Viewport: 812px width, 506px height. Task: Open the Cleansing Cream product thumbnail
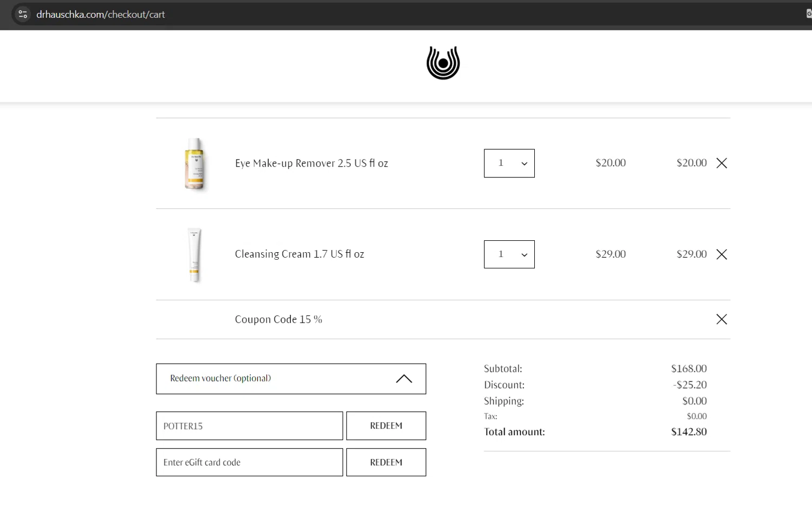click(194, 255)
